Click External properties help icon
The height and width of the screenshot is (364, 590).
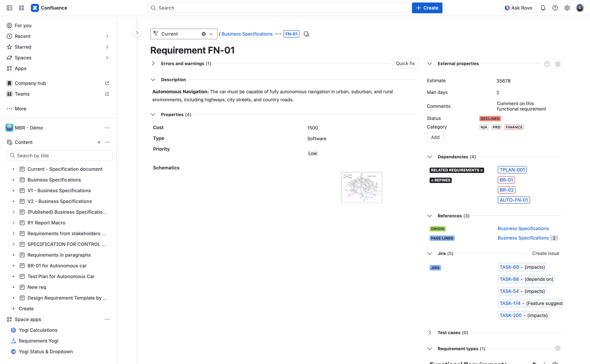(547, 64)
